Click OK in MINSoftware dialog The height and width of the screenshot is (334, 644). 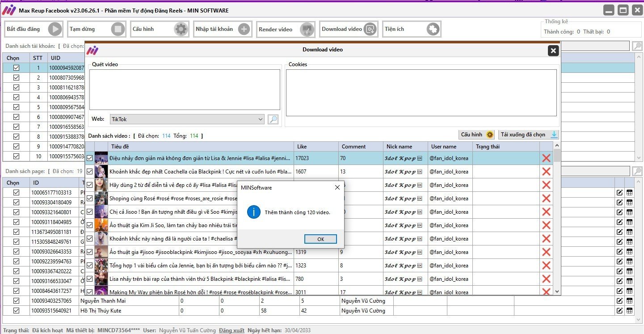320,239
